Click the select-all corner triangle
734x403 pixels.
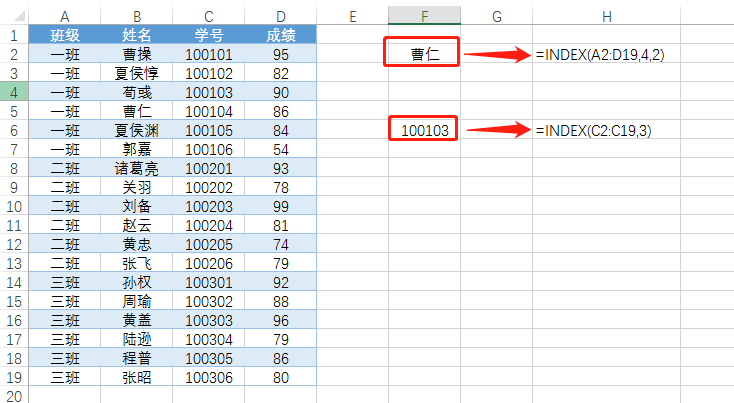point(19,17)
